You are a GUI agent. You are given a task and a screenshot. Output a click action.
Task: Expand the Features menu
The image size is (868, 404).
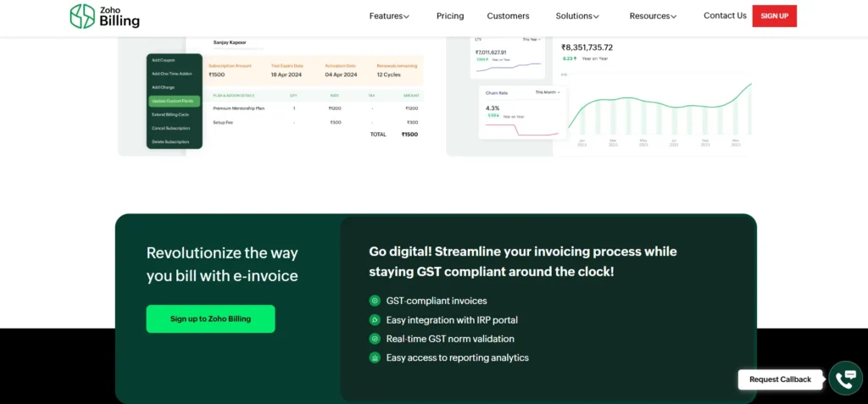[389, 16]
